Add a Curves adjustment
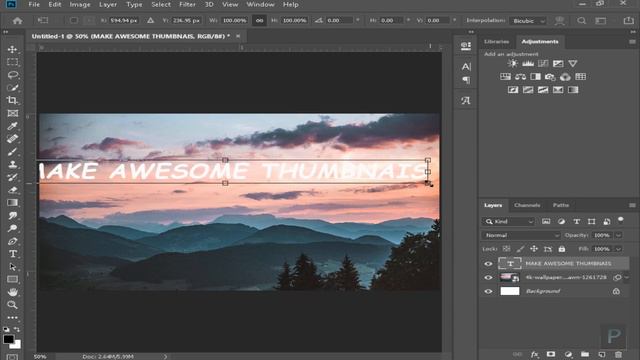640x360 pixels. (543, 63)
